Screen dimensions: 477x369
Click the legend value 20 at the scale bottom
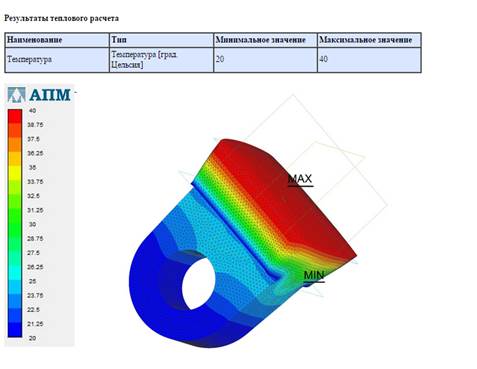click(32, 338)
